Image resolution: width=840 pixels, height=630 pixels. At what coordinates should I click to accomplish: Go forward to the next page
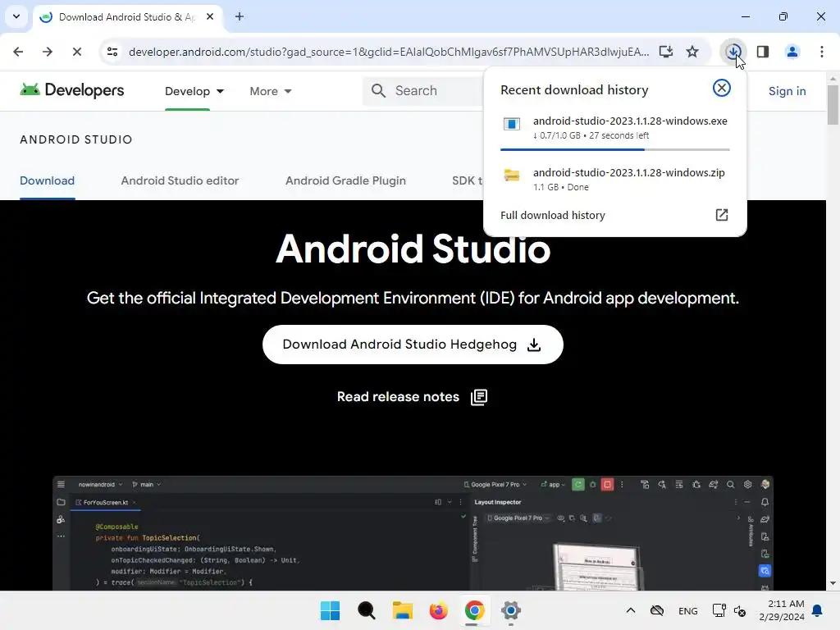47,52
